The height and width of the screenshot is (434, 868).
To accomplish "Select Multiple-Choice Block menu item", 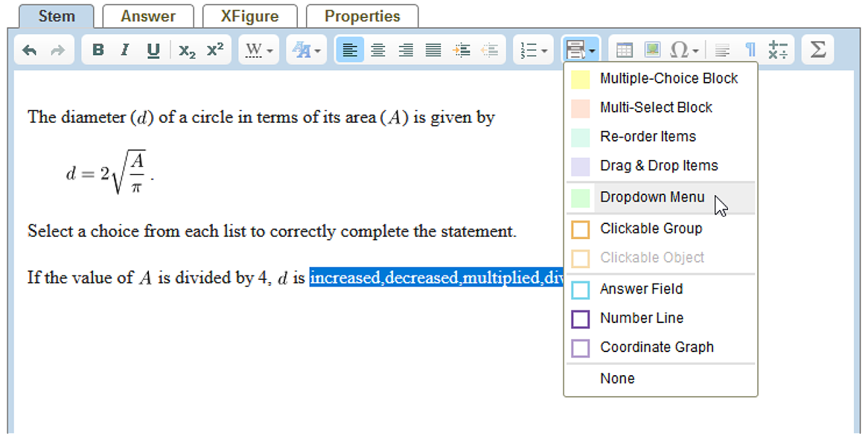I will 668,79.
